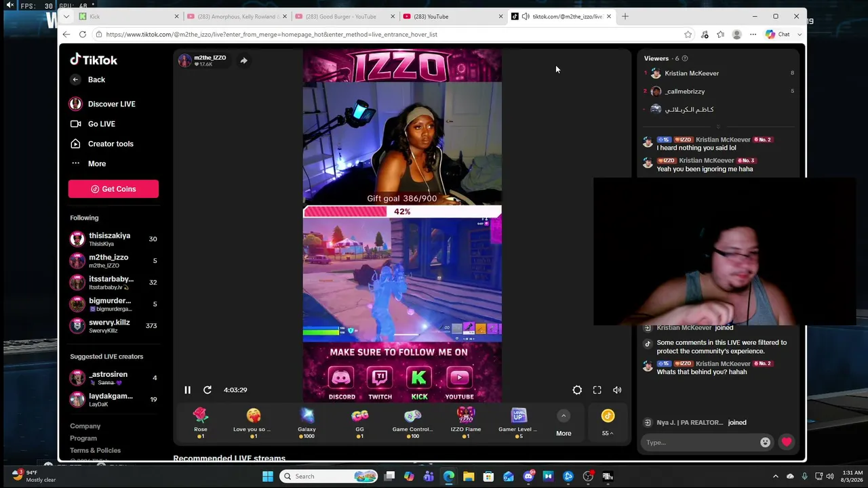Open m2the_izzo in Following list
The image size is (868, 488).
pyautogui.click(x=113, y=261)
